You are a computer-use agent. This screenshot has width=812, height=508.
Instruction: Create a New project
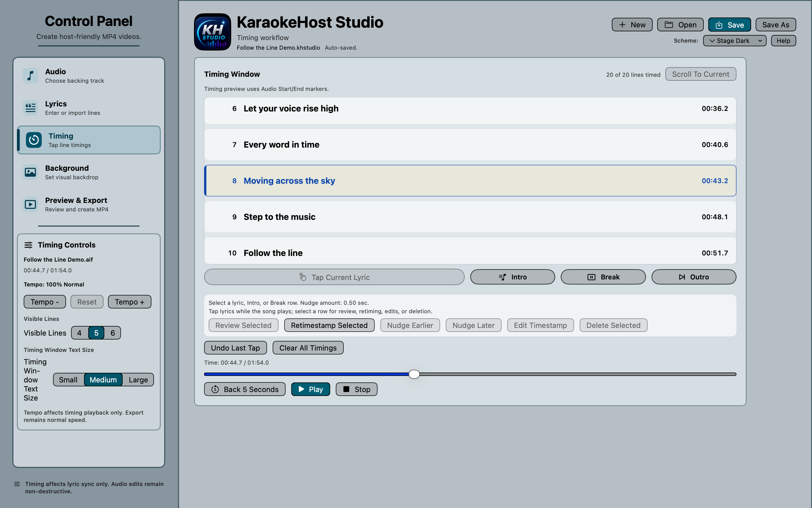(x=632, y=25)
